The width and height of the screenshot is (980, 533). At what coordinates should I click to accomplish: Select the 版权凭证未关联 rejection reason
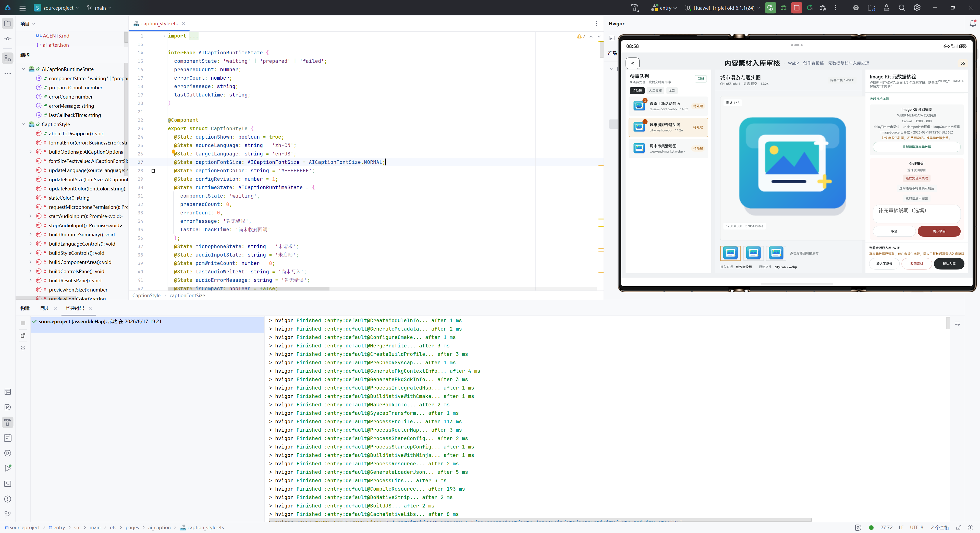click(916, 178)
